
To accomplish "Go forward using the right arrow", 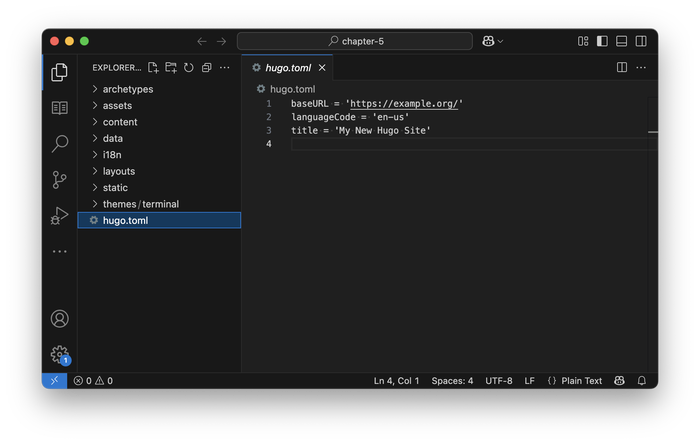I will [x=221, y=41].
